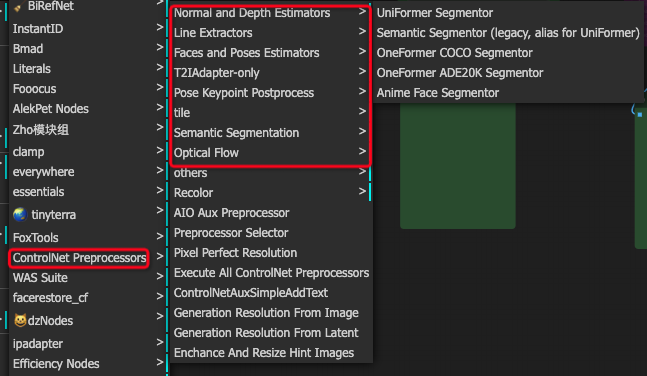Click the arrow beside WAS Suite

pos(160,276)
